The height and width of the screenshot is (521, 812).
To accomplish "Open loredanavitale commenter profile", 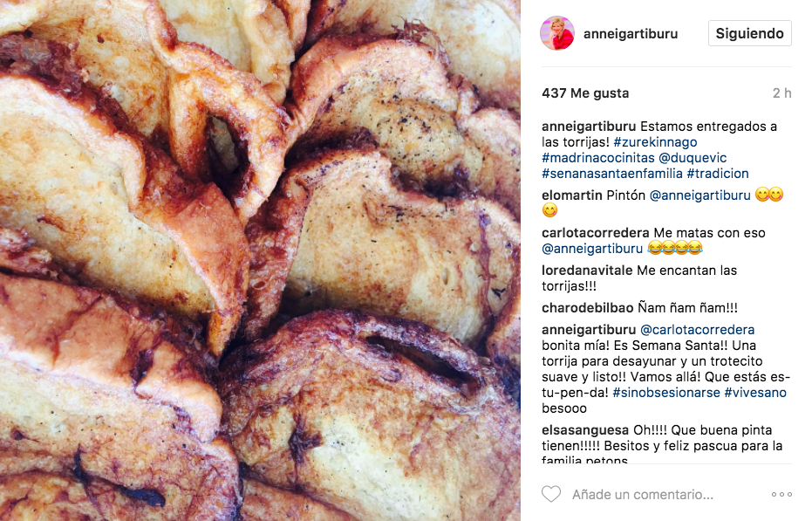I will (x=587, y=270).
